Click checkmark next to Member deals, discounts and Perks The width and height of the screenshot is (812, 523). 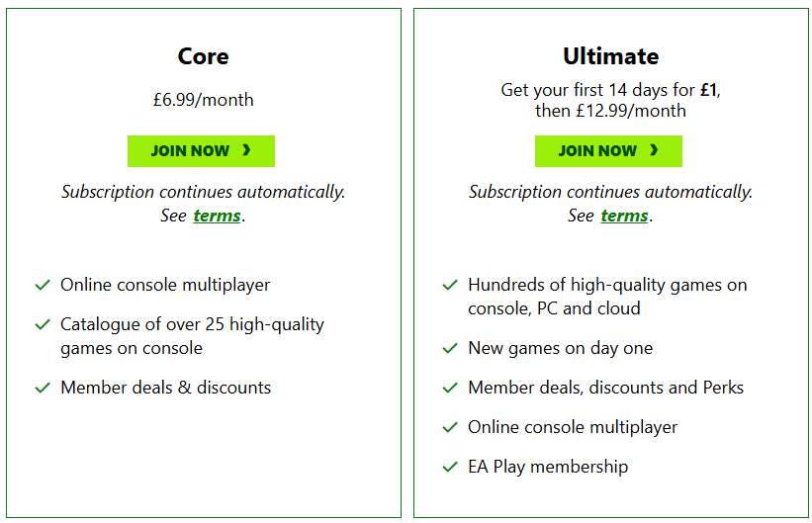(450, 388)
